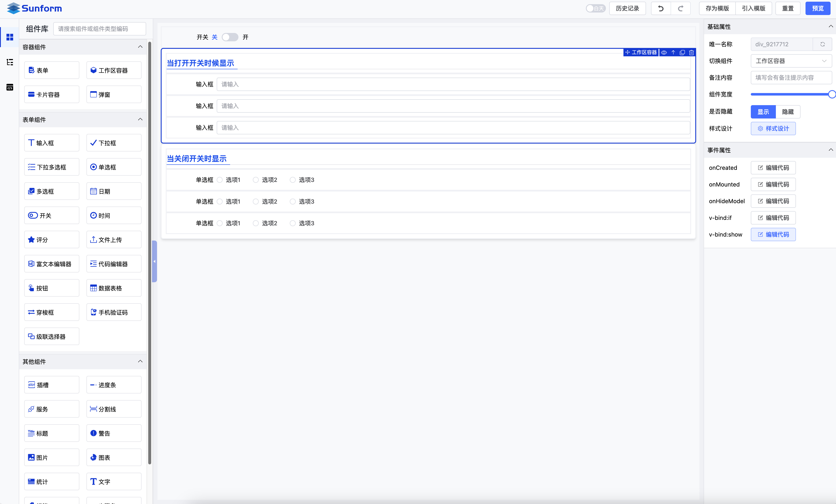Select the 多选框 component
Image resolution: width=836 pixels, height=504 pixels.
click(x=52, y=191)
